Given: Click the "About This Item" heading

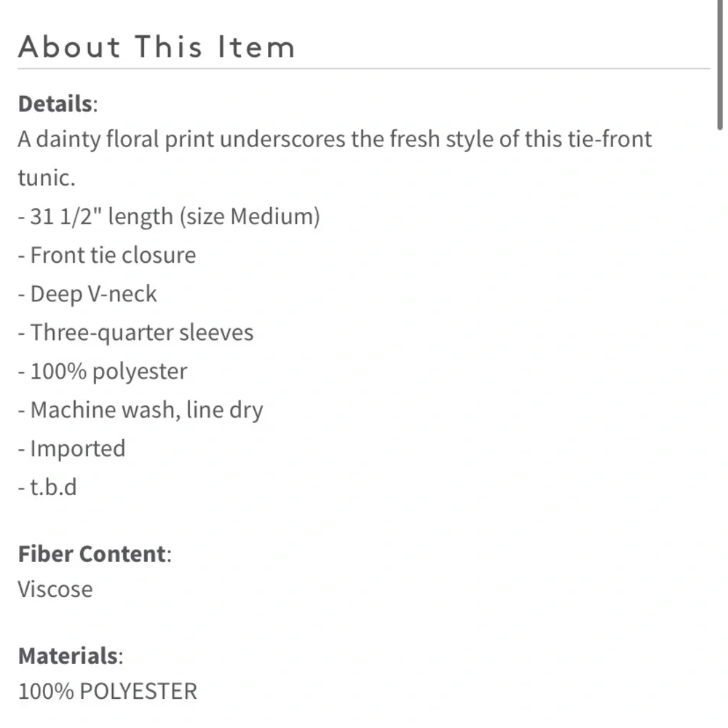Looking at the screenshot, I should pyautogui.click(x=157, y=47).
